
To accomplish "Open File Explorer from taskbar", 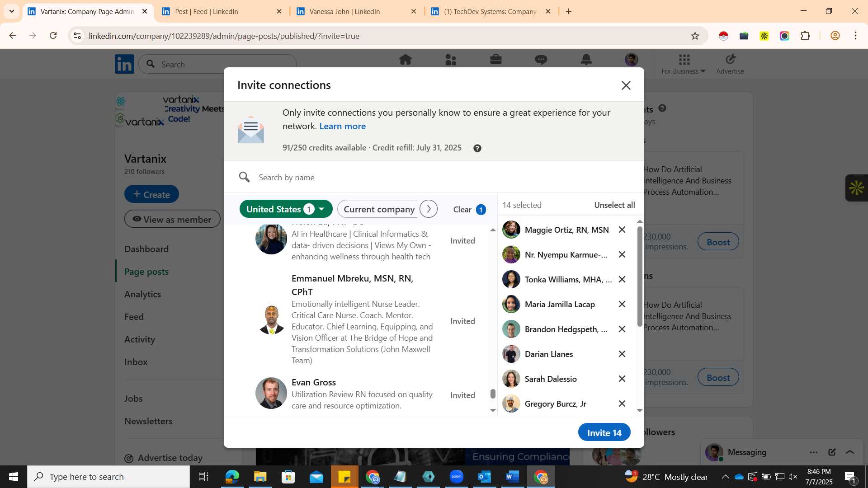I will [260, 477].
